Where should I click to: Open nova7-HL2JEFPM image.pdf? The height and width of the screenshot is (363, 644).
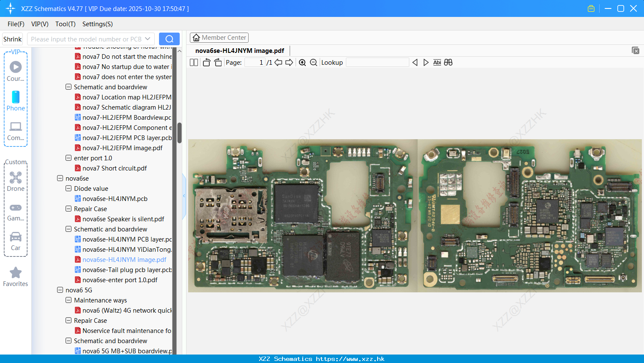click(x=122, y=148)
